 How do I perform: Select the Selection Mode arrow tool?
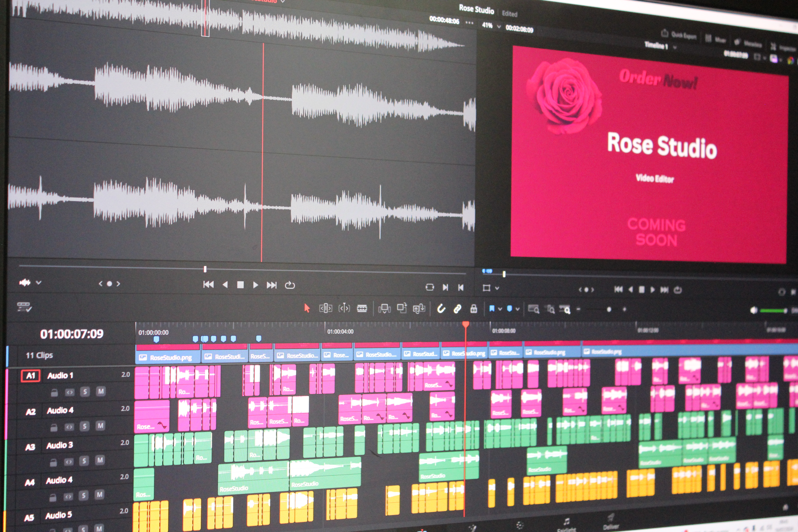[x=307, y=308]
